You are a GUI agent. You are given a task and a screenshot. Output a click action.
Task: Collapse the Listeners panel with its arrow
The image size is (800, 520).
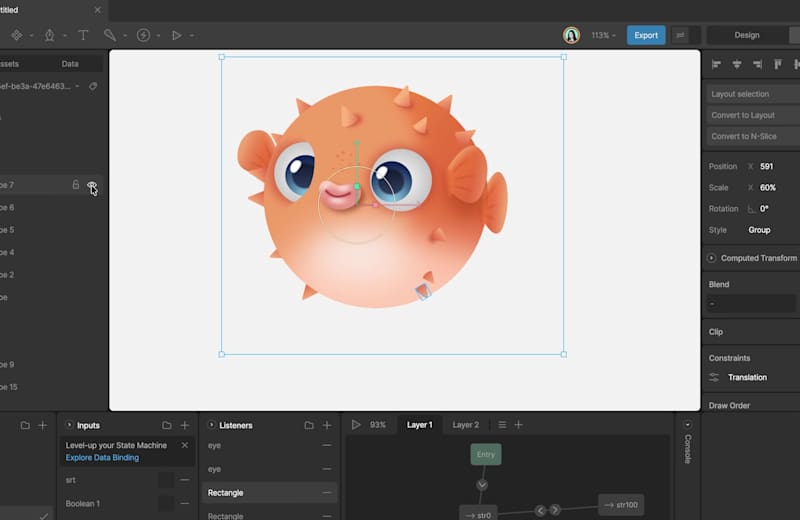pos(211,425)
